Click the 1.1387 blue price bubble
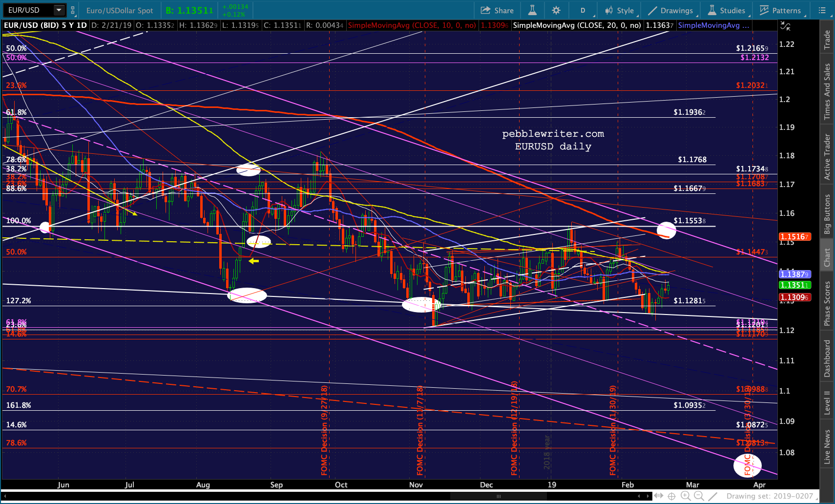This screenshot has width=835, height=504. 795,274
